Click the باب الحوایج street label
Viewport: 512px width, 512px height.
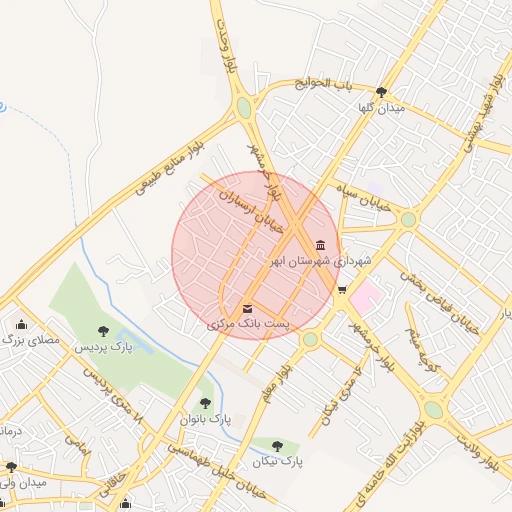coord(323,84)
